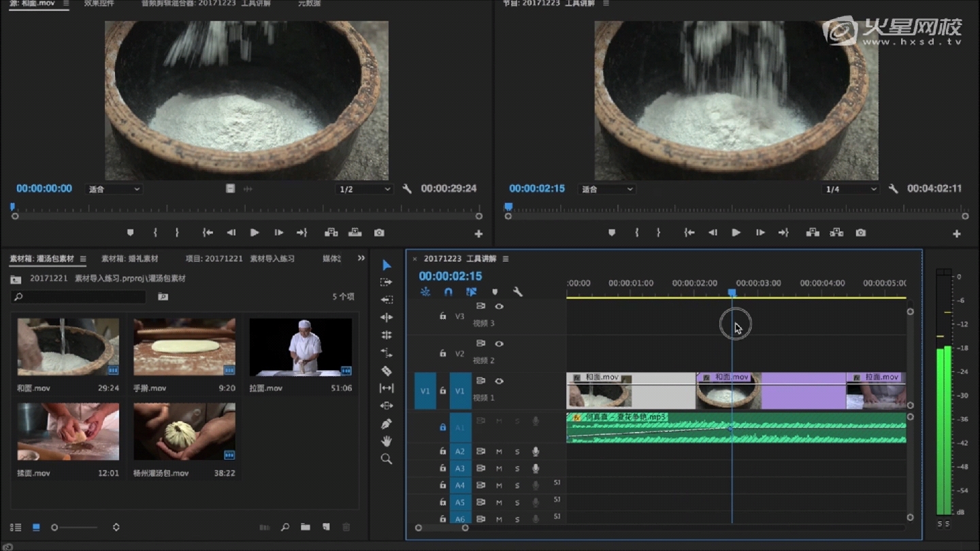
Task: Step forward one frame in Program monitor
Action: 760,233
